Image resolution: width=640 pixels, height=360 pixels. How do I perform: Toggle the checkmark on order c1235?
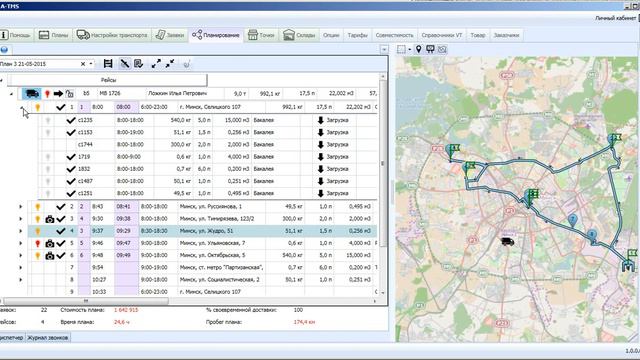[71, 120]
